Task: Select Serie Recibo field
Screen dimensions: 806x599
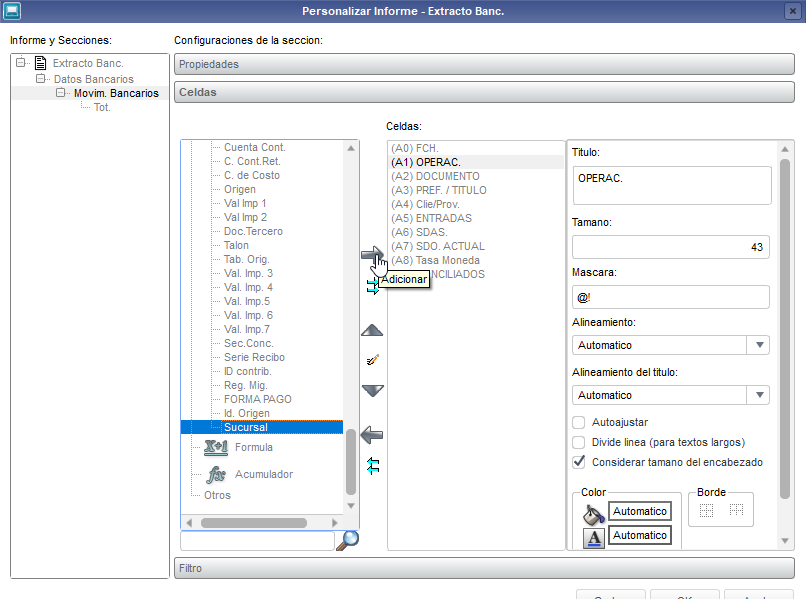Action: [254, 357]
